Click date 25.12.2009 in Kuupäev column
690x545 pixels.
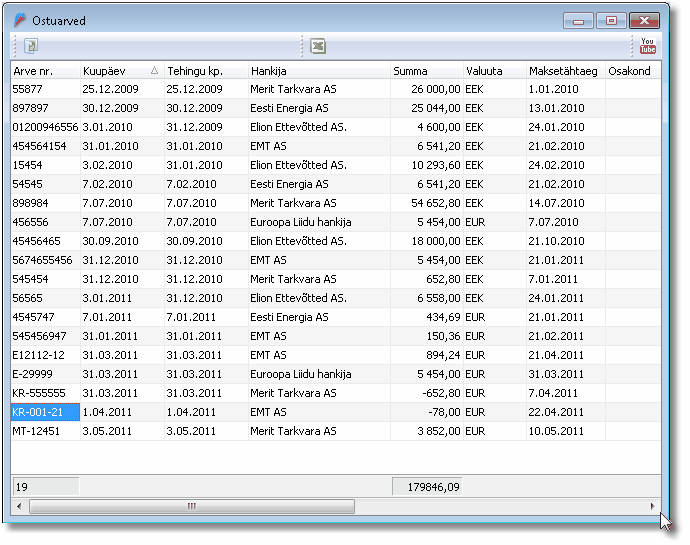click(x=122, y=89)
